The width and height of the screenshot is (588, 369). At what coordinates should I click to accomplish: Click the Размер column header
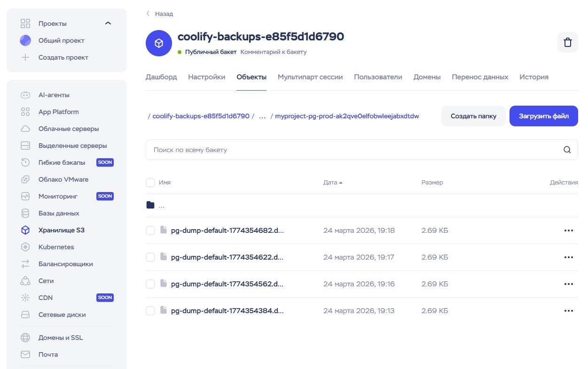tap(432, 183)
